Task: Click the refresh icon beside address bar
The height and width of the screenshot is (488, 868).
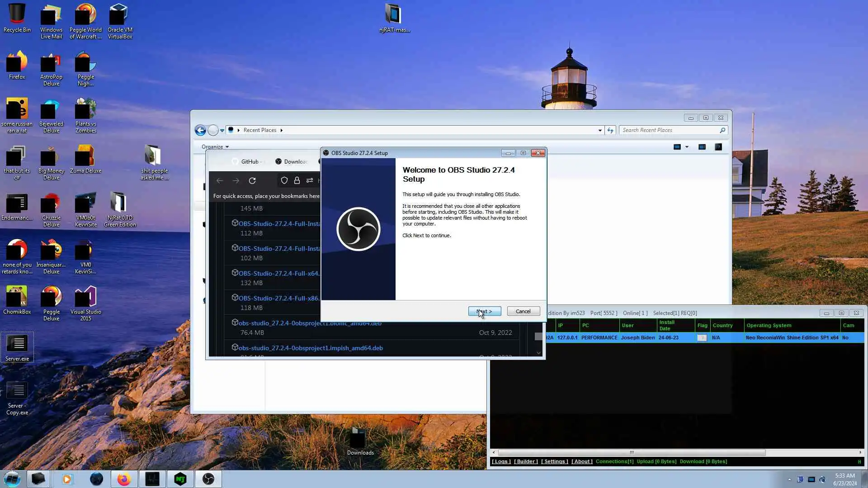Action: click(x=610, y=130)
